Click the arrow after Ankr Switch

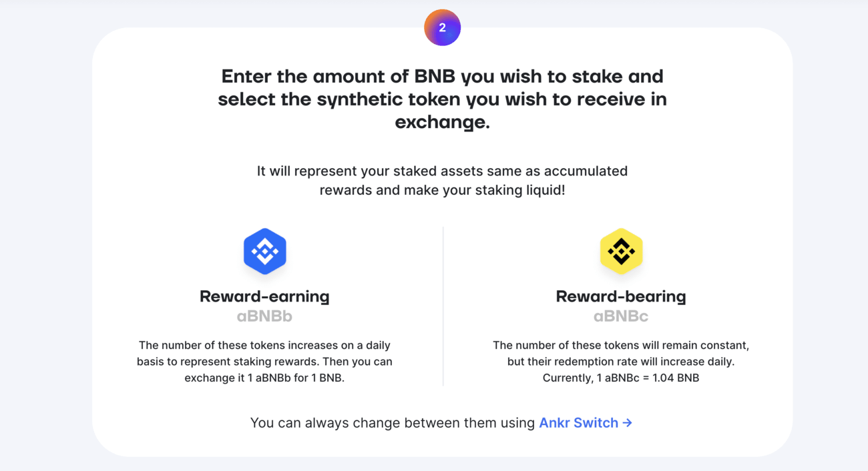[x=627, y=422]
